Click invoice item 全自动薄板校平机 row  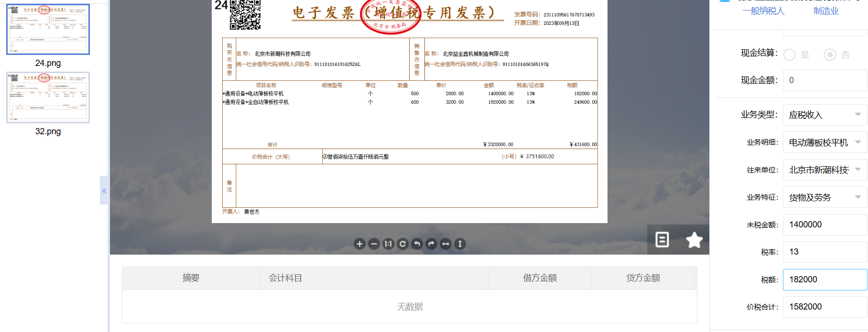(x=410, y=102)
